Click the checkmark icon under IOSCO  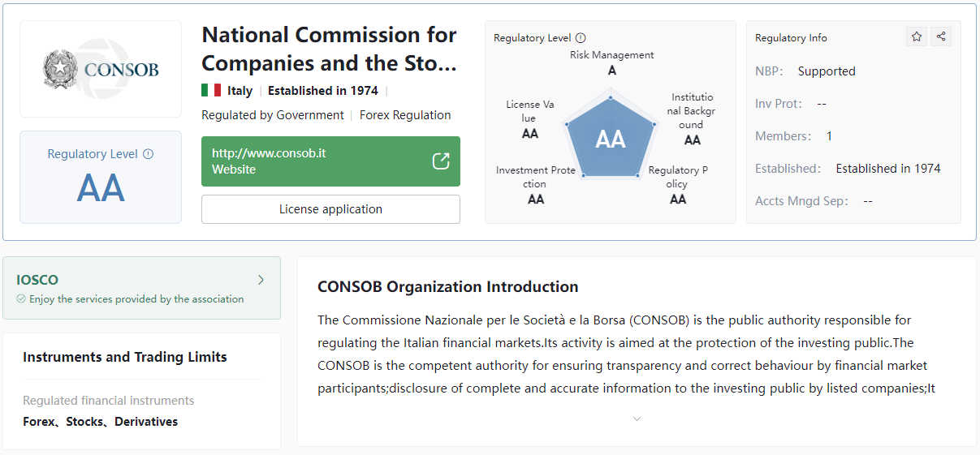click(x=21, y=299)
